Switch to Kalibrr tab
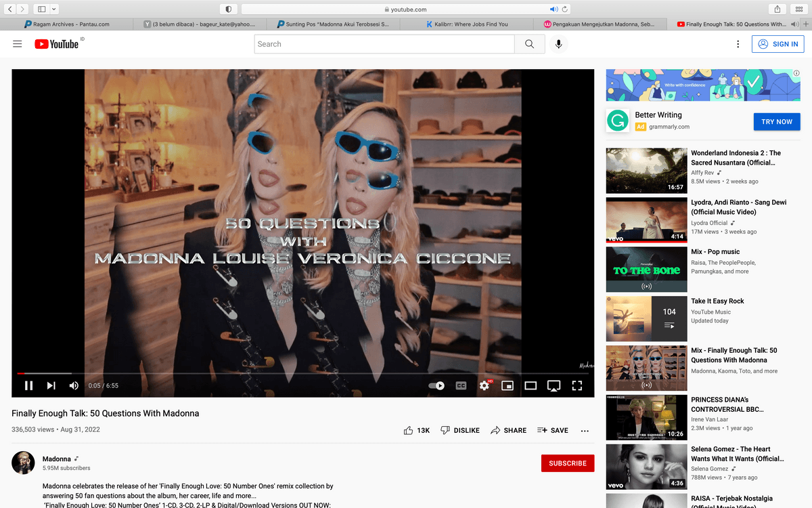 click(467, 24)
